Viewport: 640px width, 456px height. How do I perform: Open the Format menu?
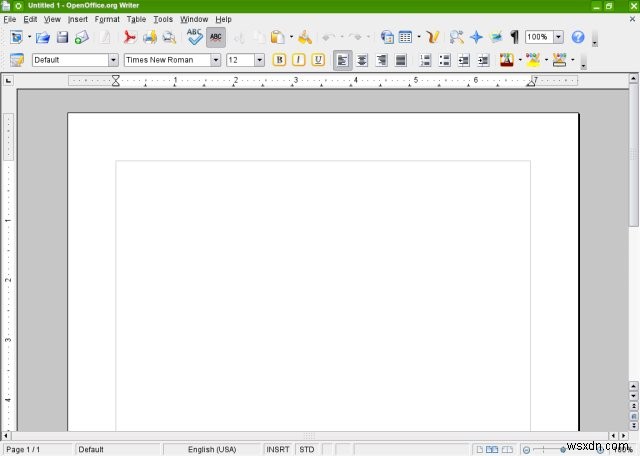[x=107, y=19]
